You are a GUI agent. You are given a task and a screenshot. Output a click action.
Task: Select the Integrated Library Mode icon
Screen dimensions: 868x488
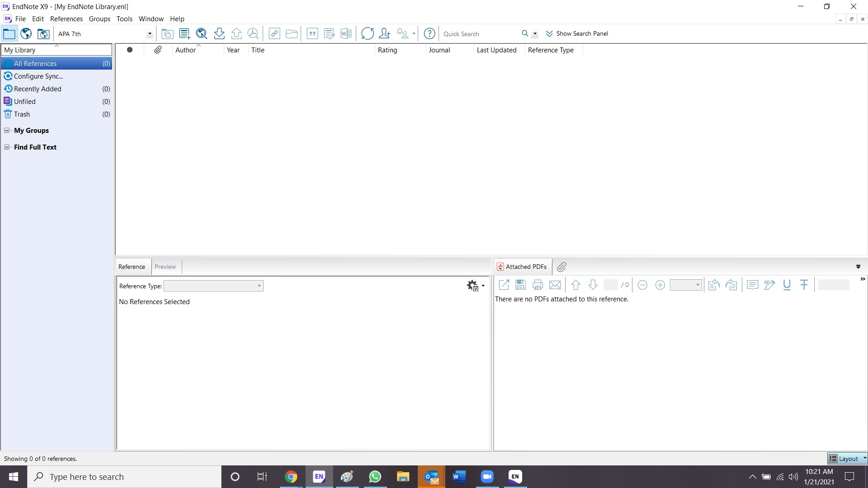pos(43,33)
